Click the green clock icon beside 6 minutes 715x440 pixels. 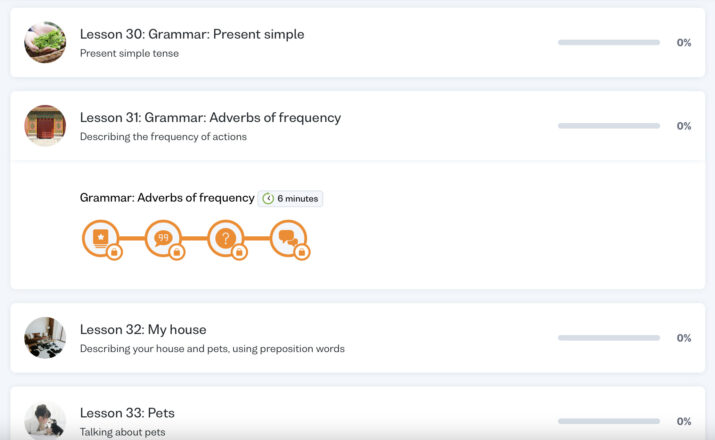(268, 198)
